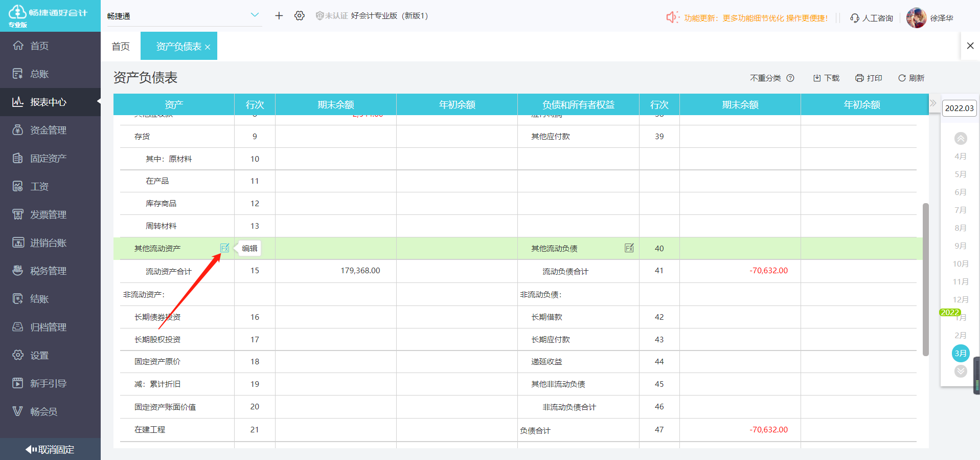This screenshot has width=980, height=460.
Task: Select 7月 in the month timeline
Action: pos(961,210)
